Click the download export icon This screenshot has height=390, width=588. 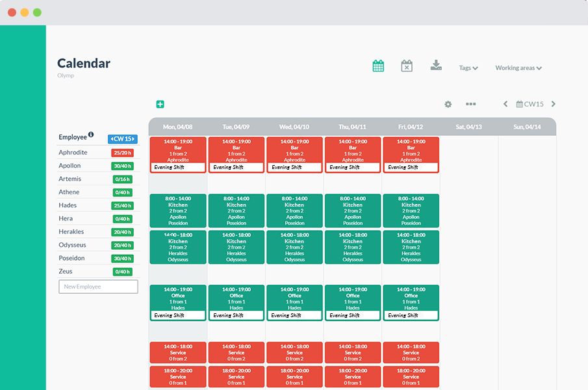tap(435, 66)
